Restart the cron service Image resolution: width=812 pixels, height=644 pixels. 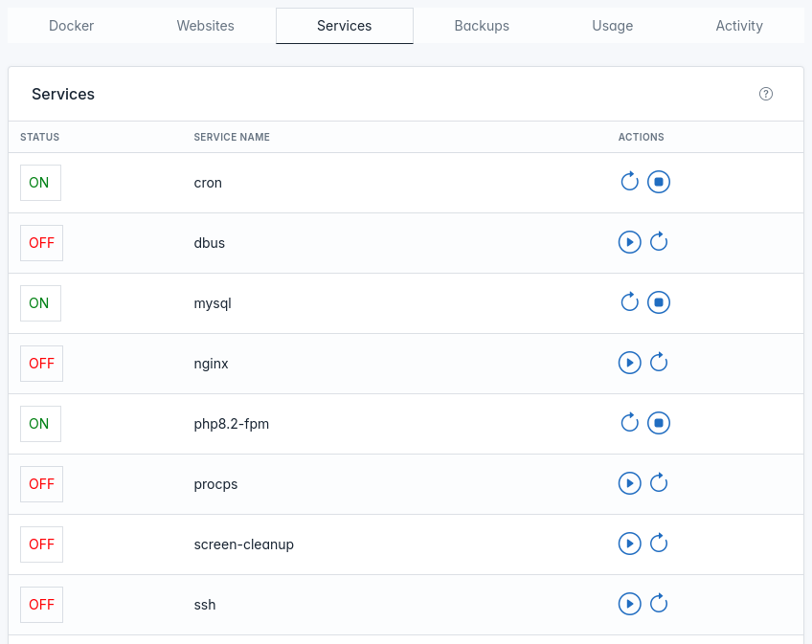(x=629, y=182)
